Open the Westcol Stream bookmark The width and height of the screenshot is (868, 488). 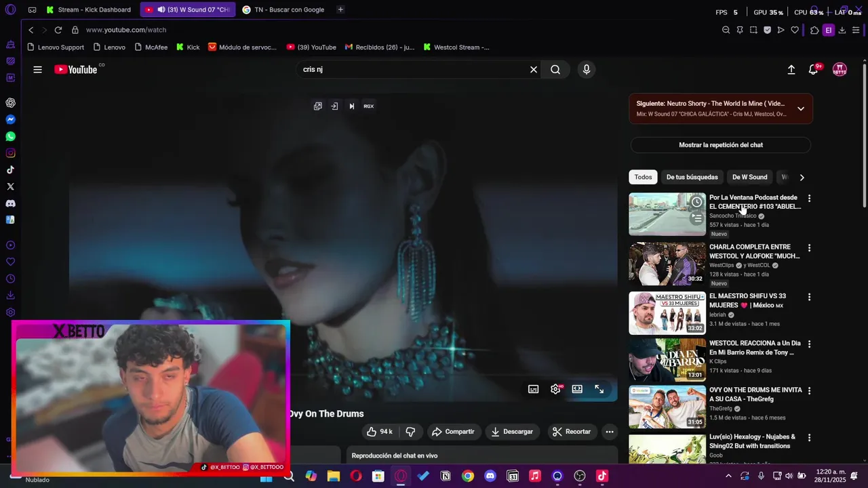pyautogui.click(x=456, y=47)
